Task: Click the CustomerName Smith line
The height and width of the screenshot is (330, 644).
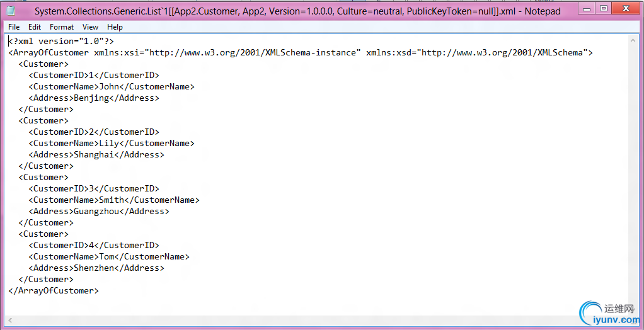Action: coord(114,200)
